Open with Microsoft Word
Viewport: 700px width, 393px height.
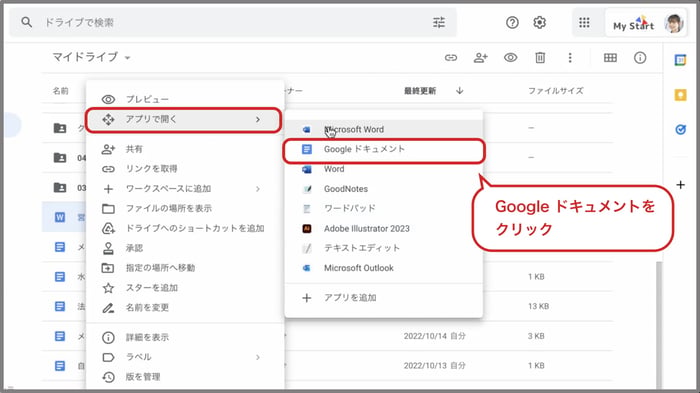383,130
